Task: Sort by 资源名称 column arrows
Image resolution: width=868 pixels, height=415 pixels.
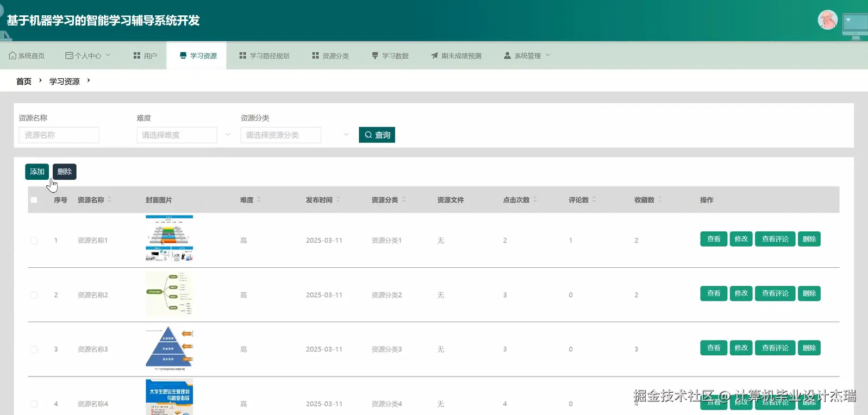Action: point(109,199)
